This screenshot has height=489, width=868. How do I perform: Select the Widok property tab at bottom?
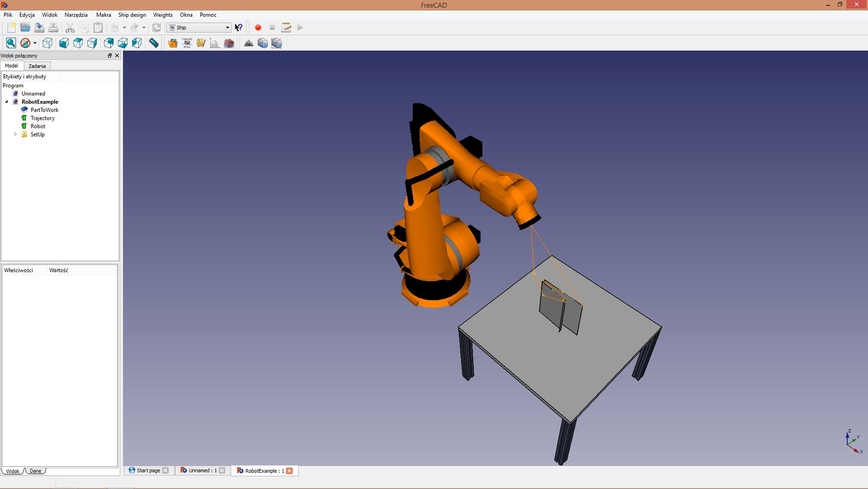pyautogui.click(x=13, y=471)
